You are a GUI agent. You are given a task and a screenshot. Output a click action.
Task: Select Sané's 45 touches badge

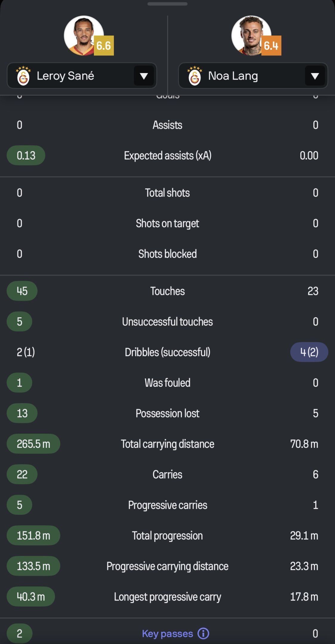pyautogui.click(x=22, y=291)
